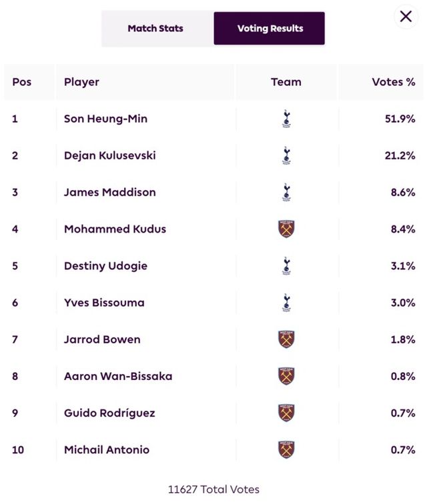Click West Ham crest beside Jarrod Bowen
The width and height of the screenshot is (427, 504).
286,339
